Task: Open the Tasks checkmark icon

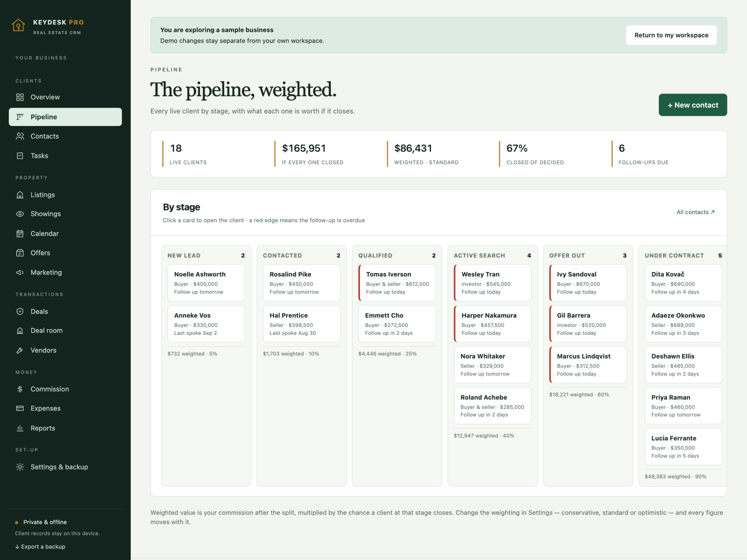Action: point(20,156)
